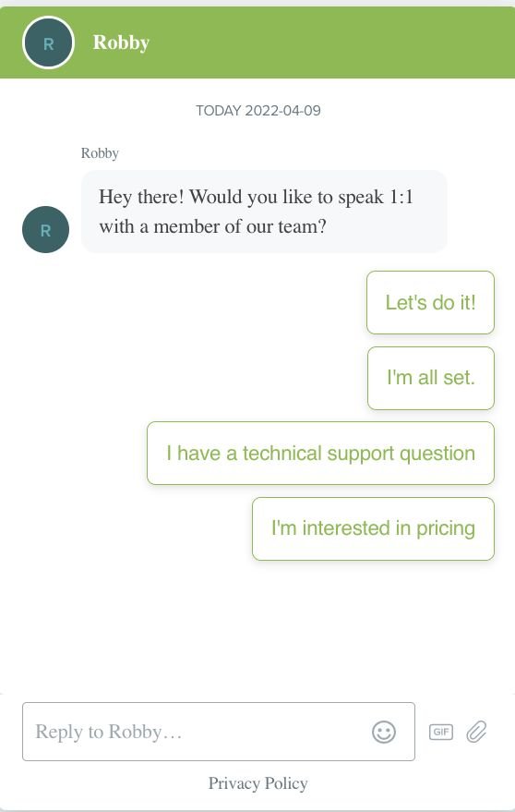Click the "with a member of our team?" text
515x812 pixels.
212,226
